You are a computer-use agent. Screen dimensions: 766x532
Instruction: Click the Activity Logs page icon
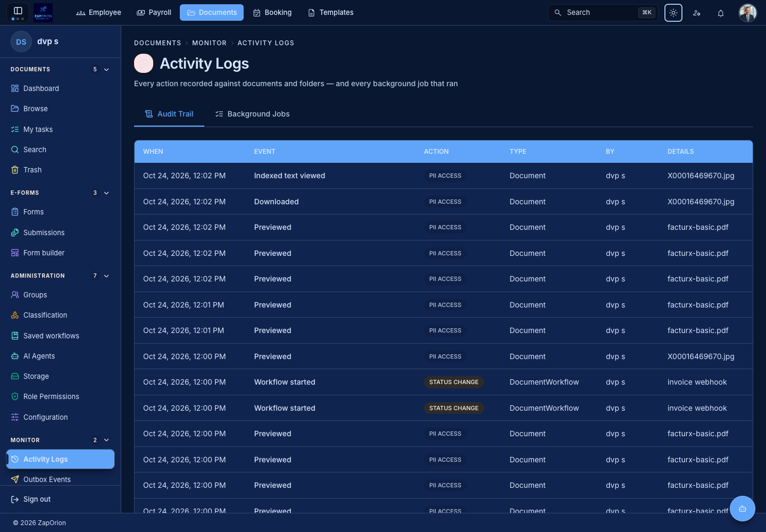[x=144, y=63]
